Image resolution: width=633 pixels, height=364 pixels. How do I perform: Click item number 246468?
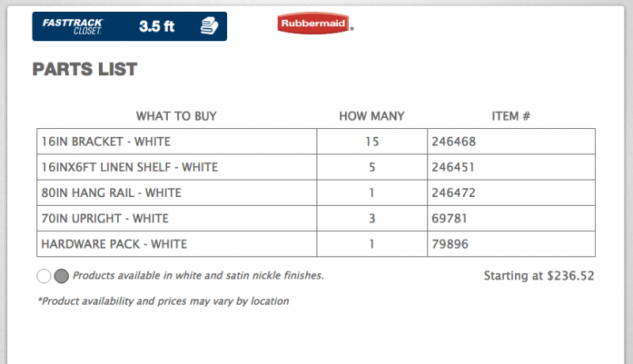(x=453, y=142)
